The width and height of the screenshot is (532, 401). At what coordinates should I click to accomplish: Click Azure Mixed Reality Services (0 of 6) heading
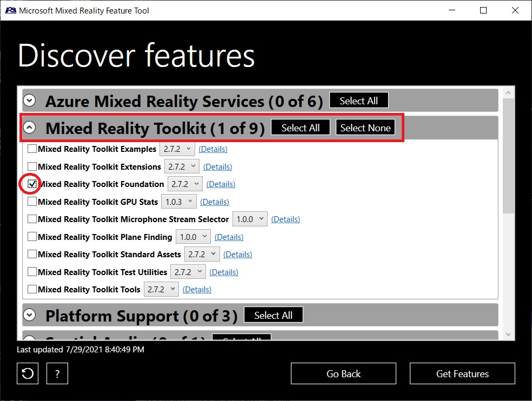click(x=184, y=101)
